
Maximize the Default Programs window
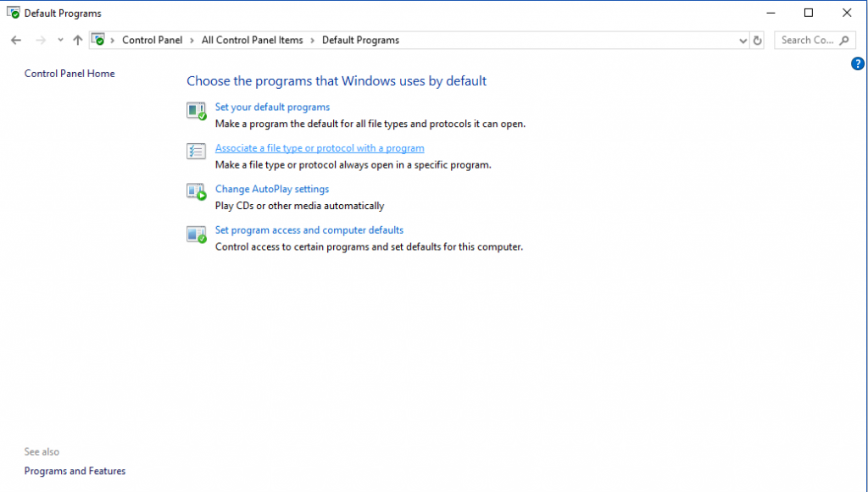point(809,13)
